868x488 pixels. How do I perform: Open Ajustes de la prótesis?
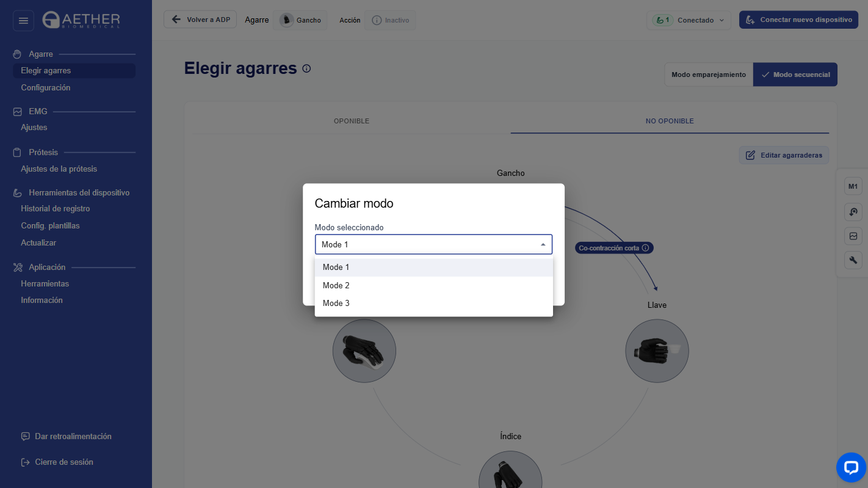(x=59, y=169)
